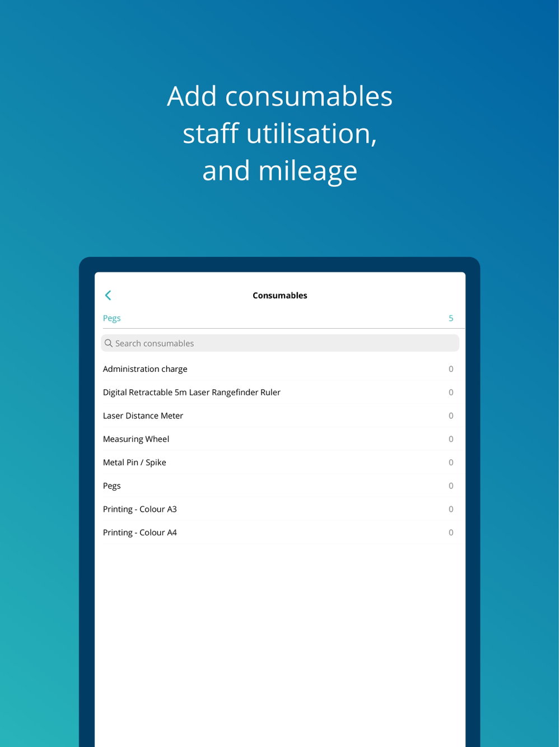Select Digital Retractable 5m Laser Rangefinder Ruler

pyautogui.click(x=280, y=393)
